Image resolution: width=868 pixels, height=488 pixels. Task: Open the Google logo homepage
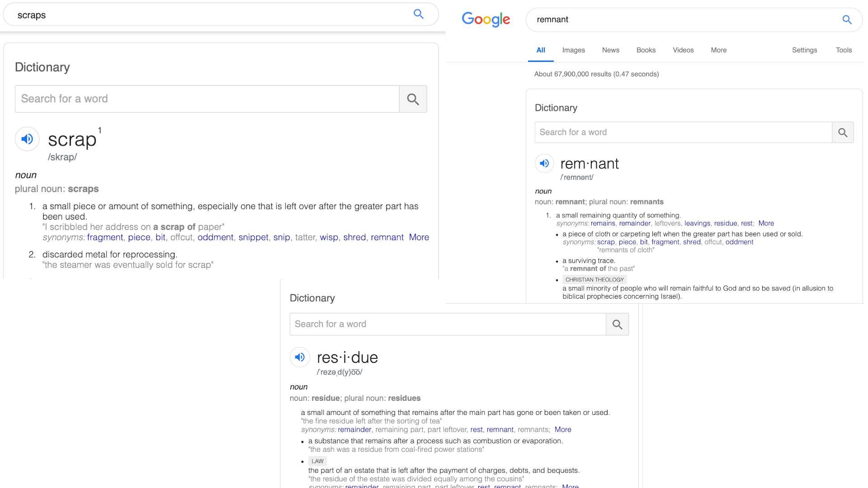click(x=486, y=19)
